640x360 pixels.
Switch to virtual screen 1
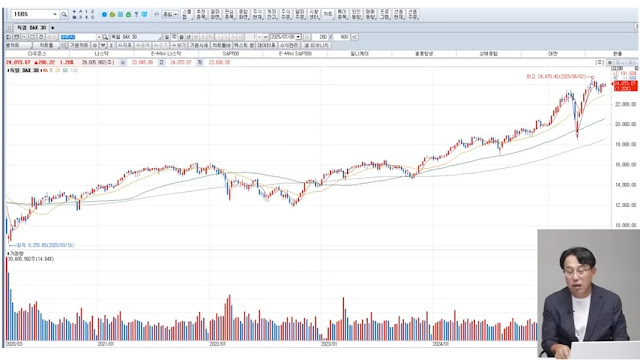(x=86, y=11)
